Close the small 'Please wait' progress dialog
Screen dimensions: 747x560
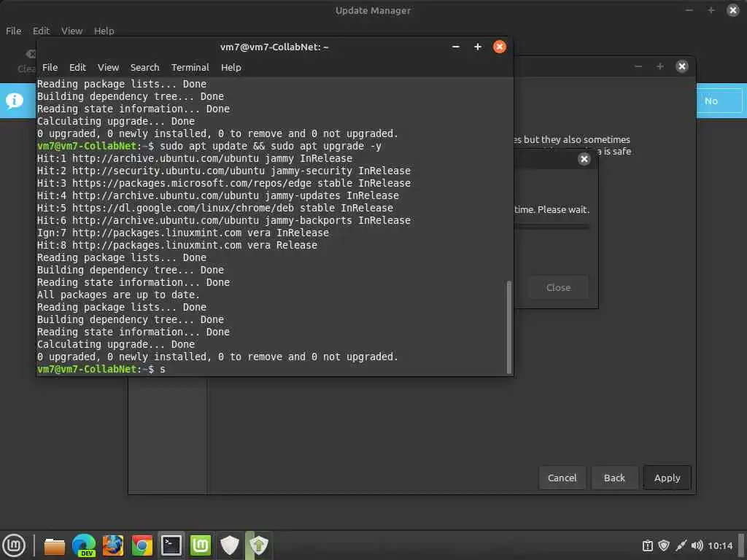(584, 158)
